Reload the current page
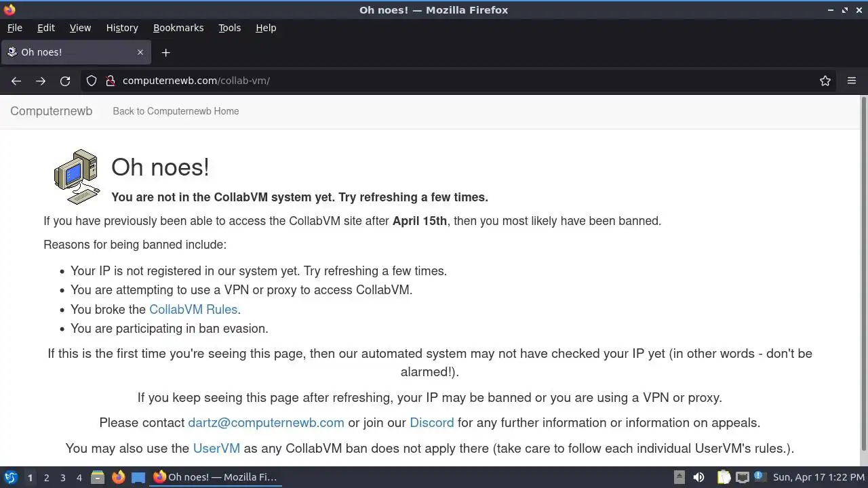 click(x=65, y=81)
